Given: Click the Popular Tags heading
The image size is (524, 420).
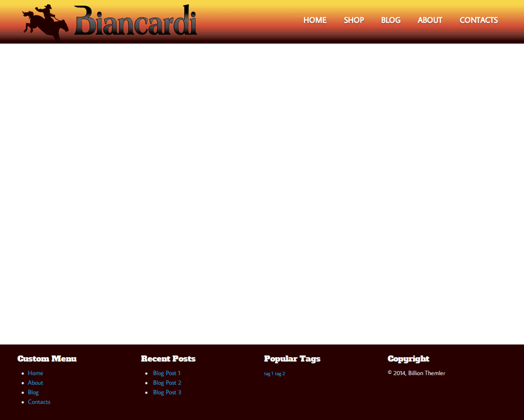Looking at the screenshot, I should click(x=292, y=359).
